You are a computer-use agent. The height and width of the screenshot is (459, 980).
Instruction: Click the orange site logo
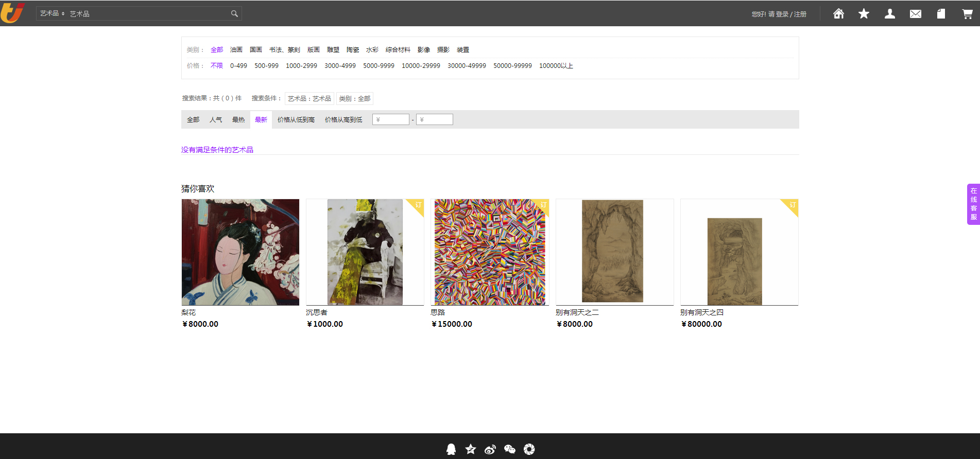click(x=13, y=13)
